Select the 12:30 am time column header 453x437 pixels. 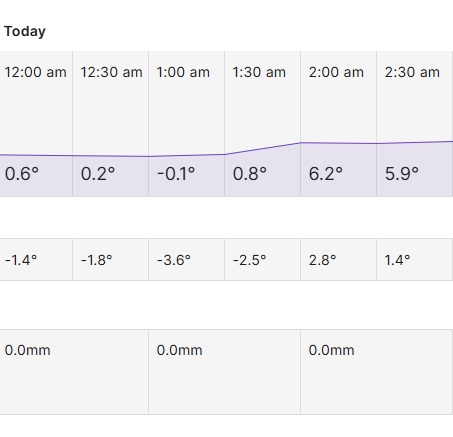coord(111,72)
